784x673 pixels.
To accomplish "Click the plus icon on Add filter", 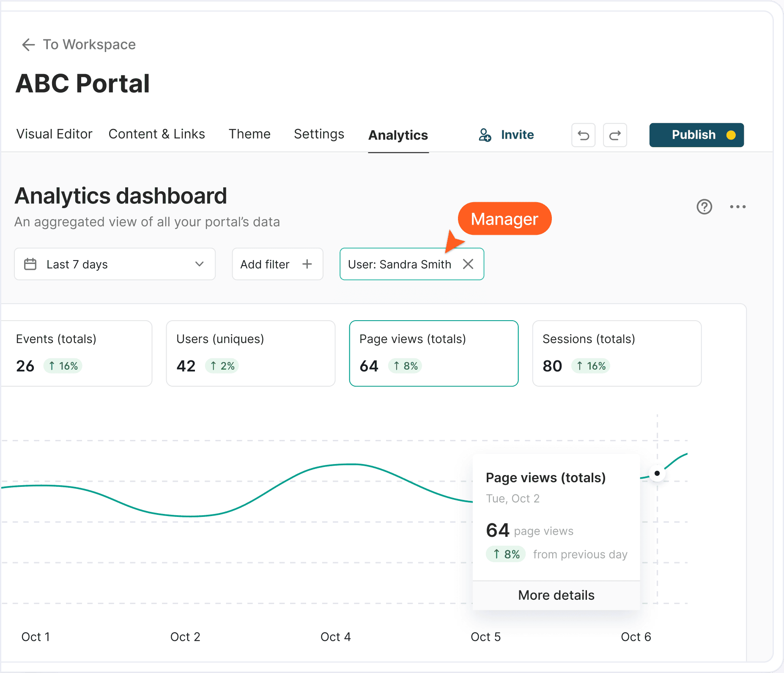I will coord(307,264).
